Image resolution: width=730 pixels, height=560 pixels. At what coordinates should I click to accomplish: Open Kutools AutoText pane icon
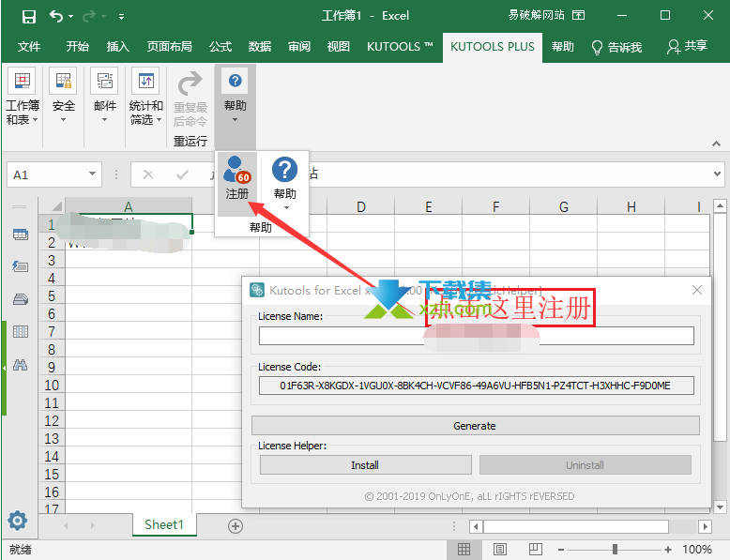pyautogui.click(x=21, y=266)
